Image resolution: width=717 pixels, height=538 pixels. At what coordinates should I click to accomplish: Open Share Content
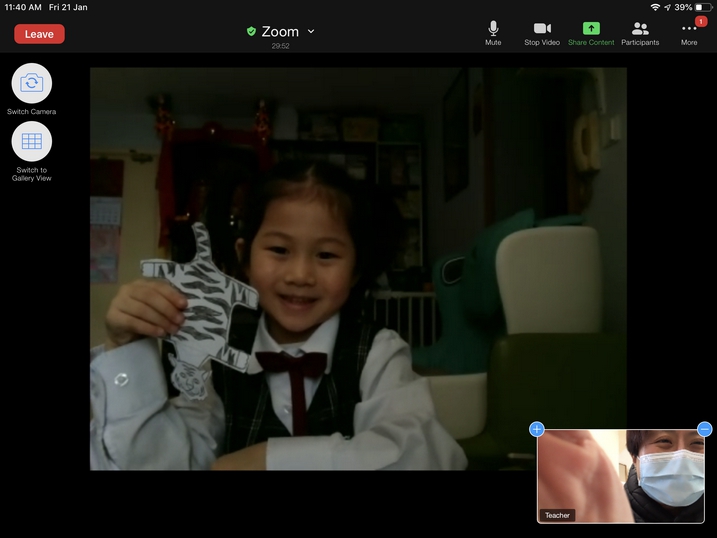click(x=591, y=33)
